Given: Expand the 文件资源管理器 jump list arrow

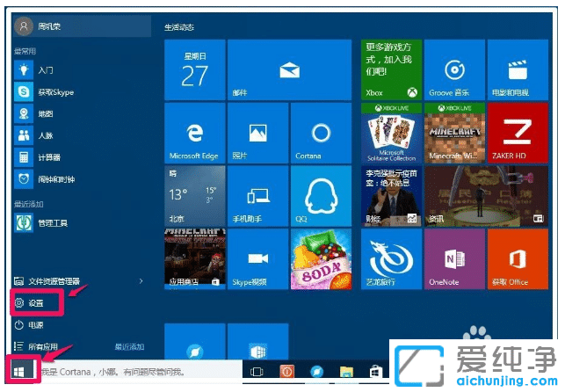Looking at the screenshot, I should pyautogui.click(x=141, y=281).
